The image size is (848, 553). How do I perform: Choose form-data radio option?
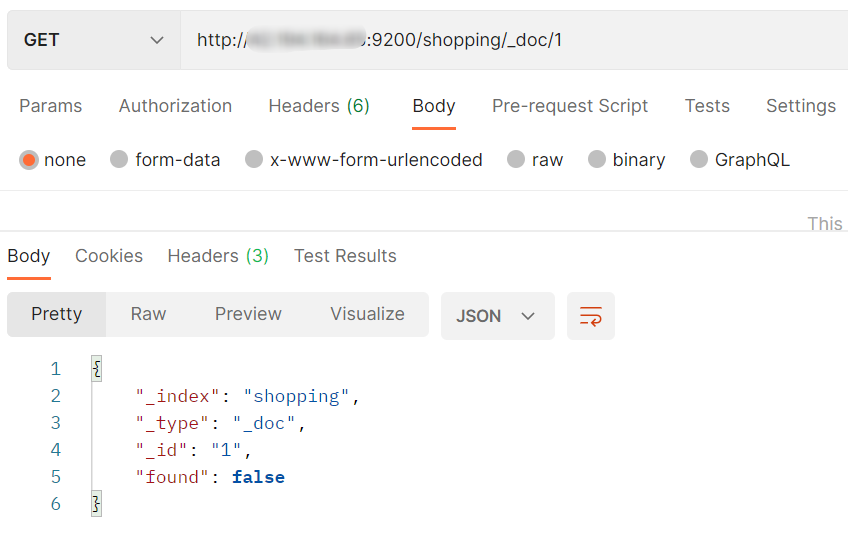pos(119,160)
